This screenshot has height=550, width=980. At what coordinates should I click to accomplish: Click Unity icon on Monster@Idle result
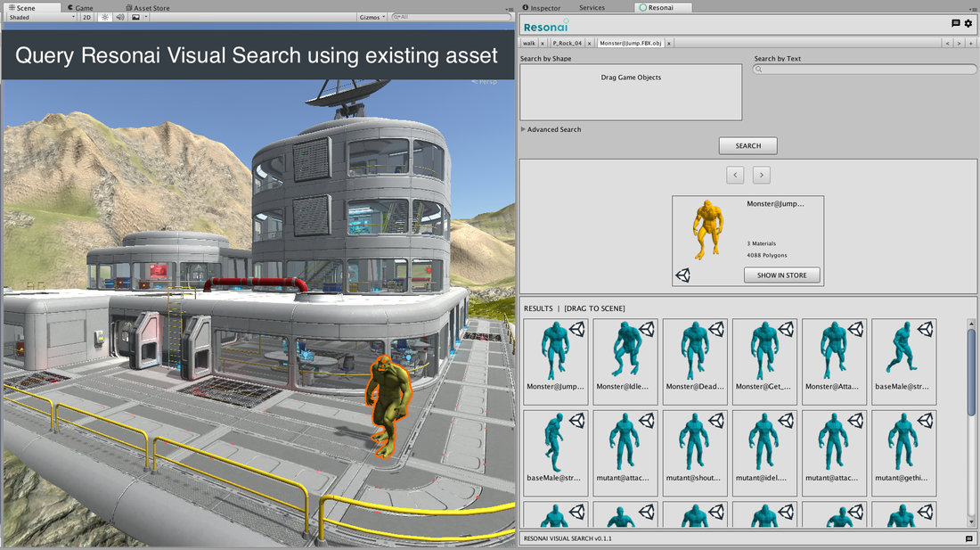pyautogui.click(x=647, y=329)
